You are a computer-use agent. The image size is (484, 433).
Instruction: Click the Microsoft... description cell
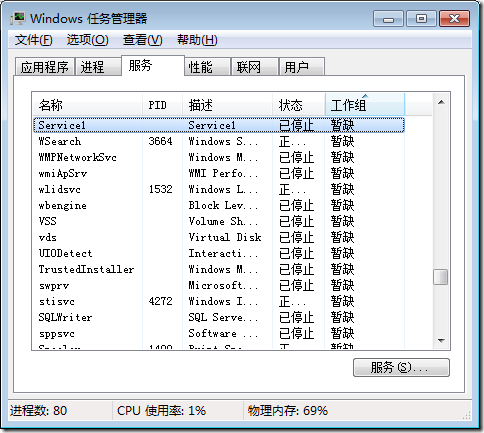coord(223,285)
